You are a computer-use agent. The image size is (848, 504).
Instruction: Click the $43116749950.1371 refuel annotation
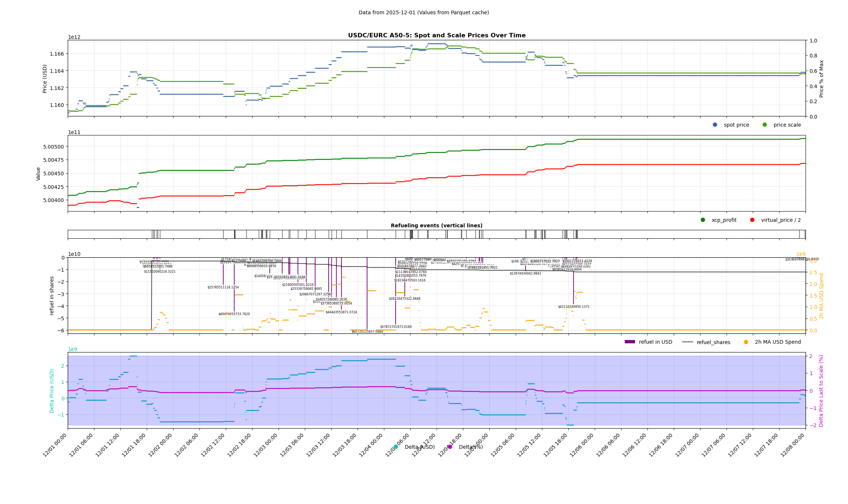coord(574,307)
